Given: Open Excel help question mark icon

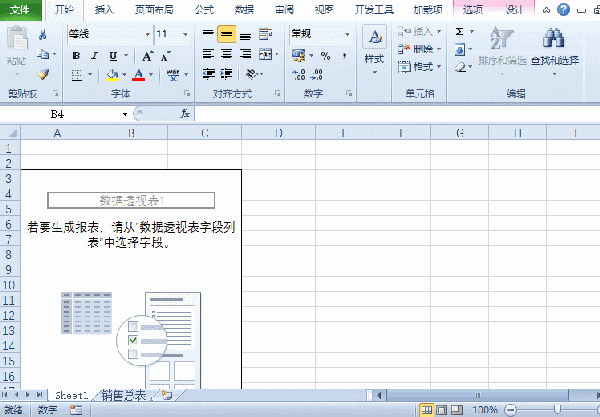Looking at the screenshot, I should (x=563, y=10).
